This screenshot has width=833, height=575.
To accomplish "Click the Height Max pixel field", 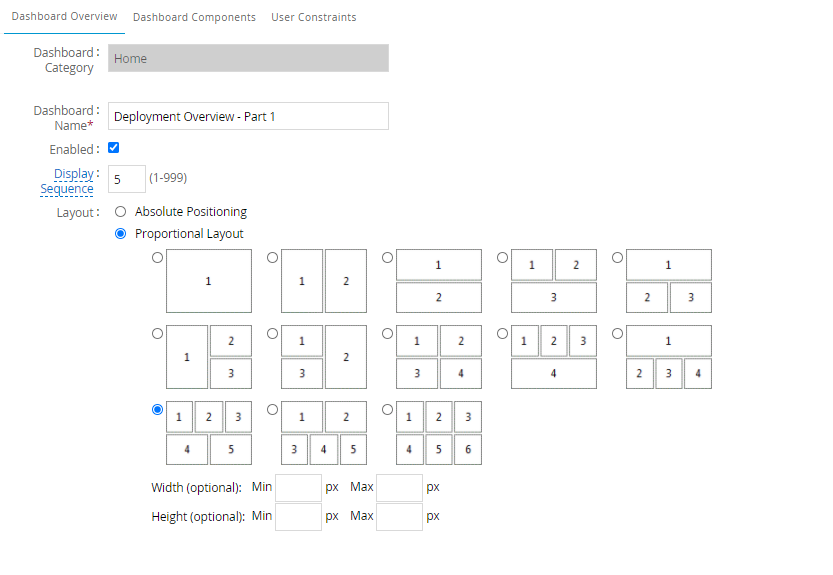I will tap(399, 517).
